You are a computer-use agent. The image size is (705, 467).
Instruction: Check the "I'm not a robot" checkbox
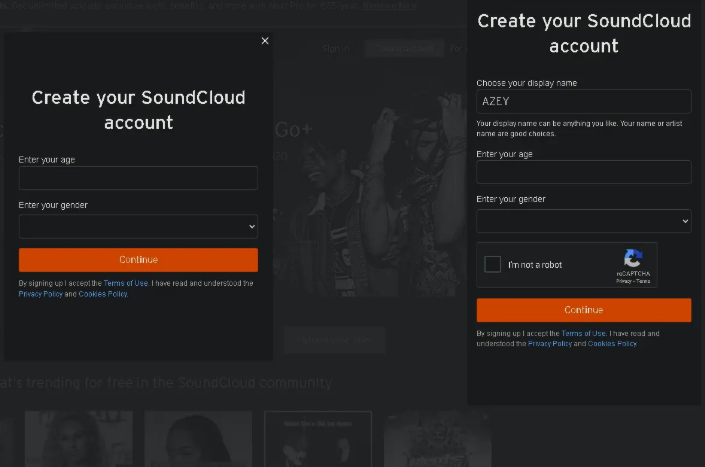(x=492, y=265)
